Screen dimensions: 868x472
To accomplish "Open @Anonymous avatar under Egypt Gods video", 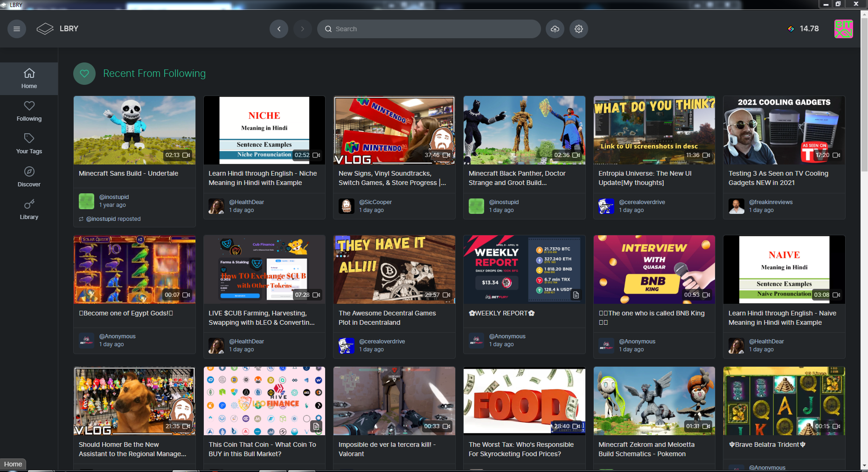I will pos(86,341).
